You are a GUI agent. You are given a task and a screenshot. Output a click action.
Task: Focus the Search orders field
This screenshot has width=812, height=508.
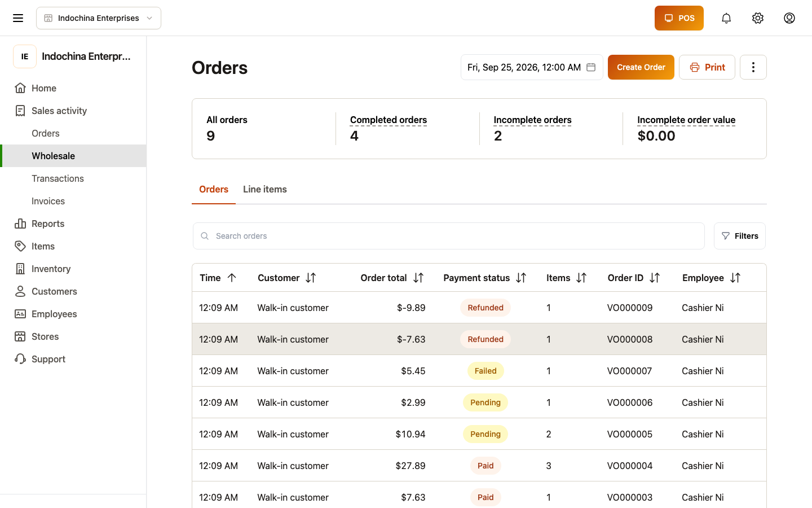click(449, 236)
